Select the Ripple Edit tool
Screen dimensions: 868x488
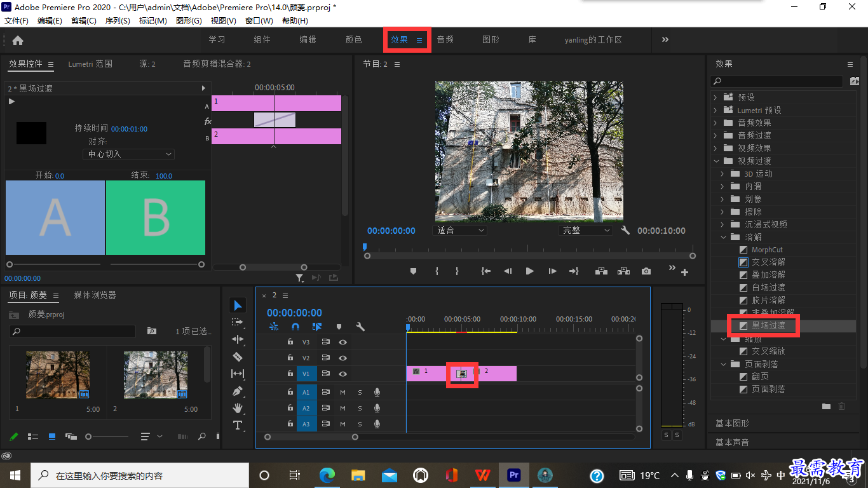point(238,339)
